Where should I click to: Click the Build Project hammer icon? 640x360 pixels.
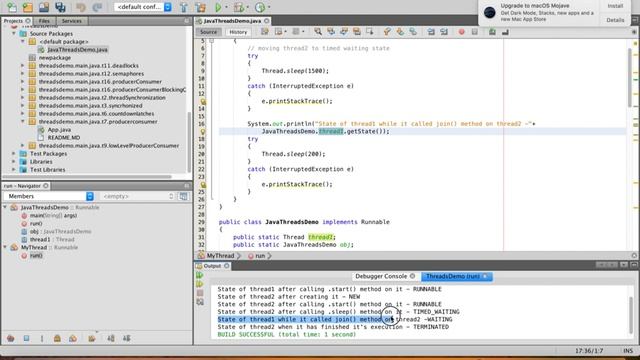click(184, 7)
